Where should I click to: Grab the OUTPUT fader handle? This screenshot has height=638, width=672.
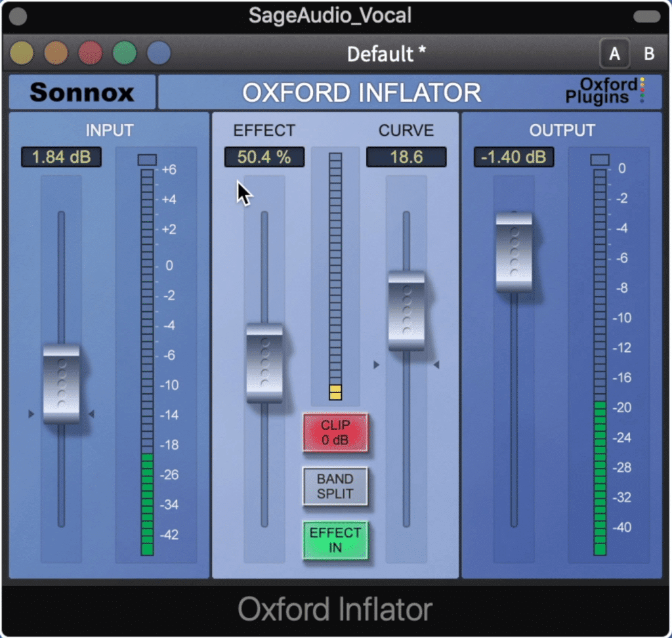click(514, 252)
